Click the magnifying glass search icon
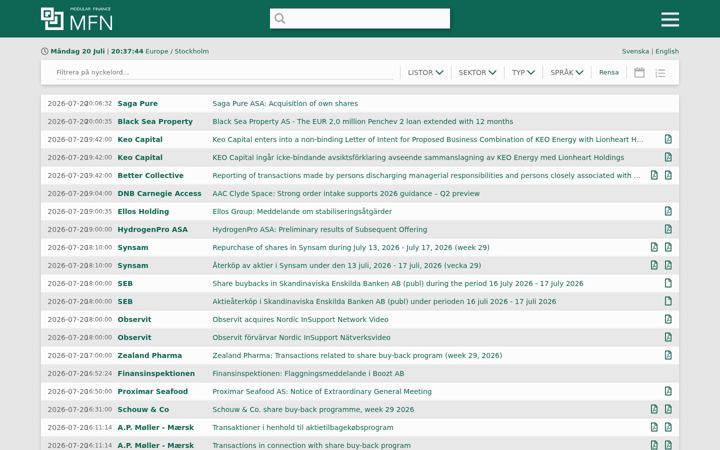 [x=280, y=18]
